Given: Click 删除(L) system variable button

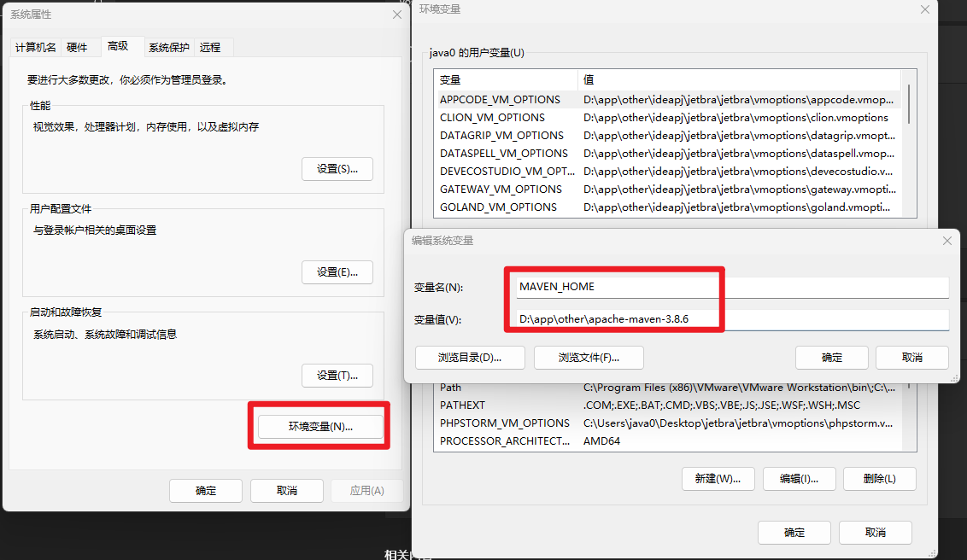Looking at the screenshot, I should [879, 479].
